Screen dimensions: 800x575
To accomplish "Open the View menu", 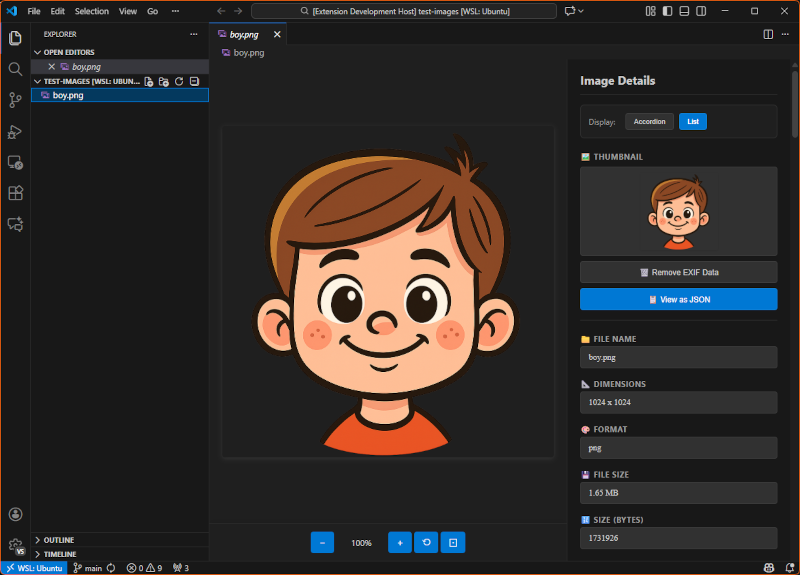I will point(128,11).
